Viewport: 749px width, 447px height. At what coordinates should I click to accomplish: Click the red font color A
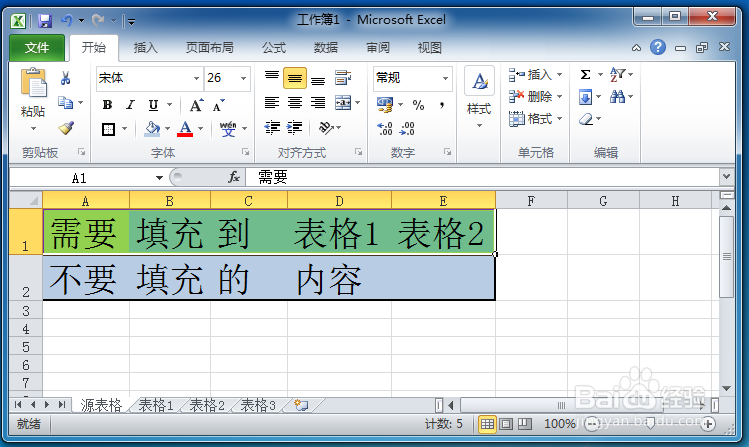[185, 128]
